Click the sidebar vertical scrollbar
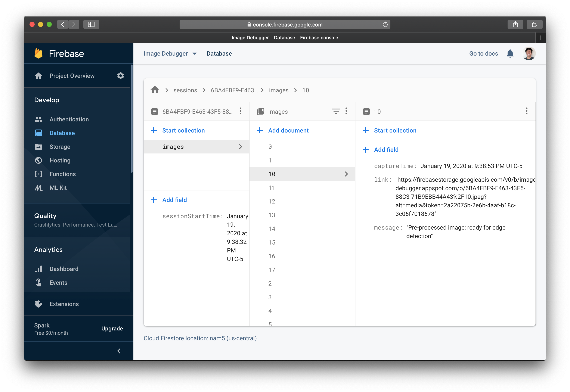 click(x=132, y=119)
